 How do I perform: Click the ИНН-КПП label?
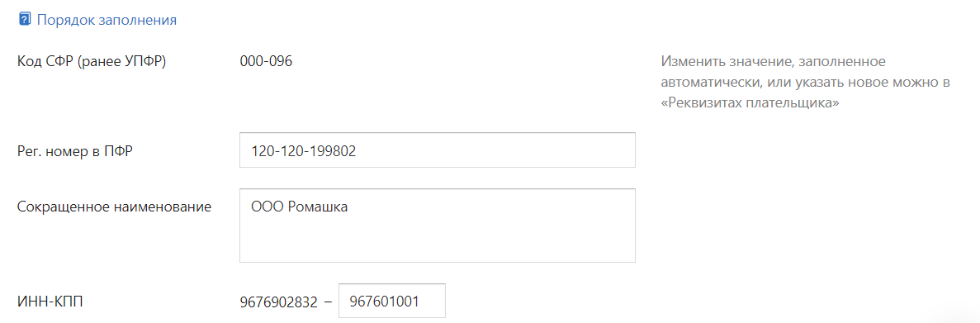(x=50, y=302)
